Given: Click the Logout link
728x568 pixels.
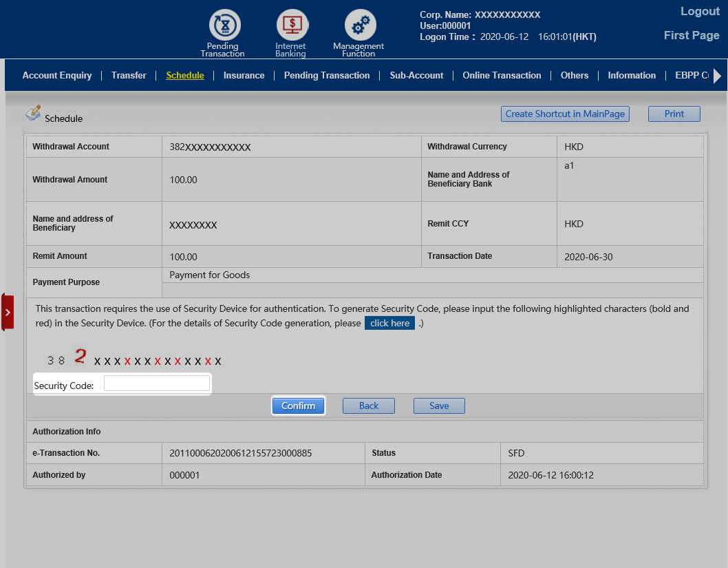Looking at the screenshot, I should [699, 12].
